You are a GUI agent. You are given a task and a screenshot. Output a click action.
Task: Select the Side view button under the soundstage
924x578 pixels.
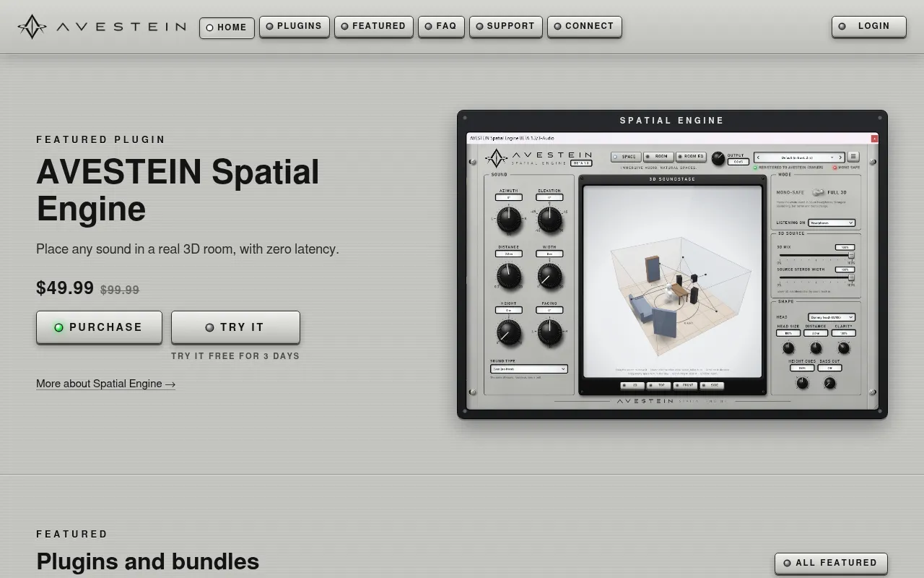(712, 386)
